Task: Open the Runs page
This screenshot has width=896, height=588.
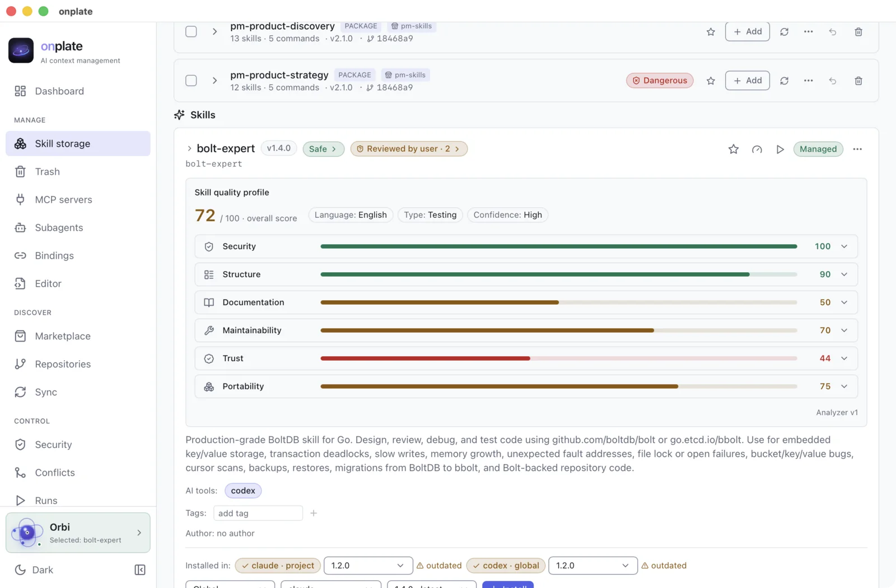Action: (x=78, y=500)
